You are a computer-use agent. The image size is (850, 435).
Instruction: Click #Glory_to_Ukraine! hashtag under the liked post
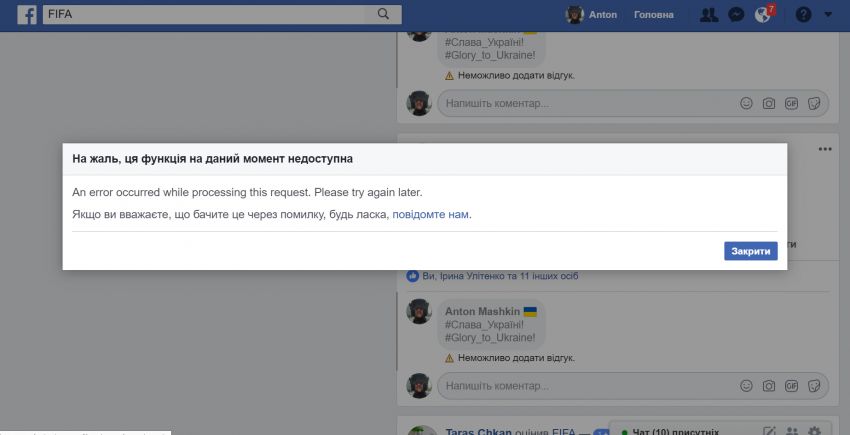tap(490, 337)
